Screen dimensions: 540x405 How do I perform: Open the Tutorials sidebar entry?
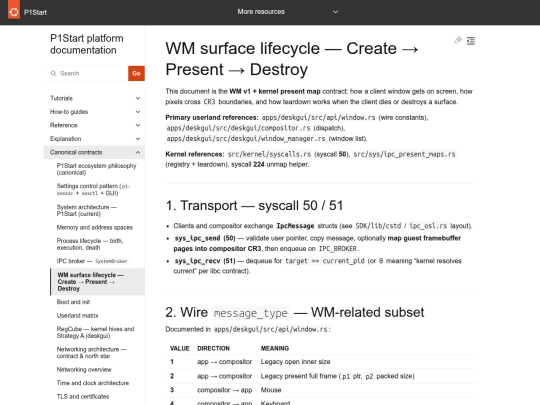(x=61, y=98)
